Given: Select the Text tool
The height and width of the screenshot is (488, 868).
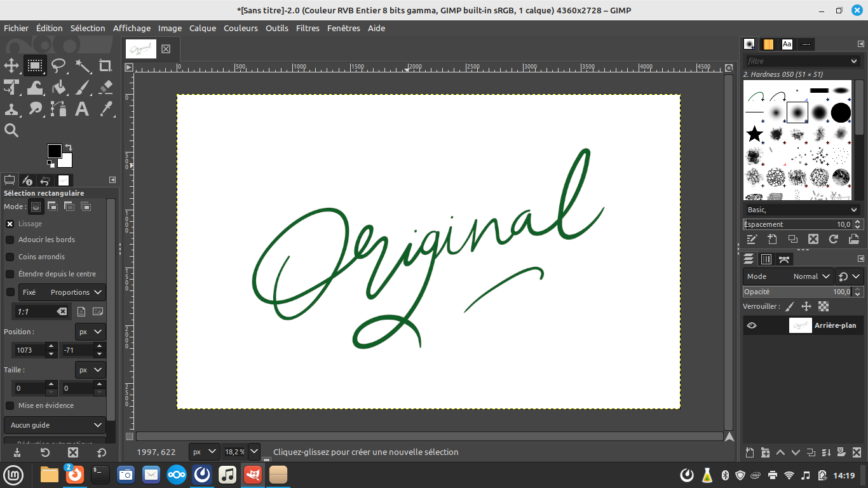Looking at the screenshot, I should coord(82,109).
